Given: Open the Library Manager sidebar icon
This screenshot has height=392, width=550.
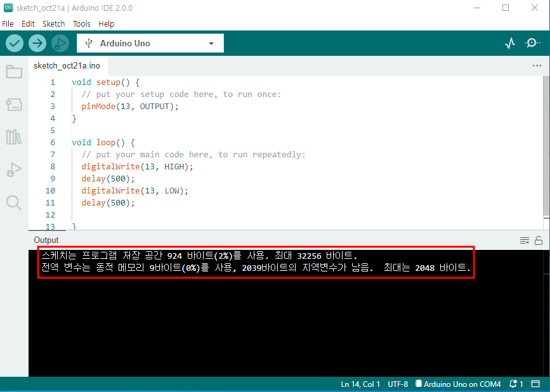Looking at the screenshot, I should 14,137.
